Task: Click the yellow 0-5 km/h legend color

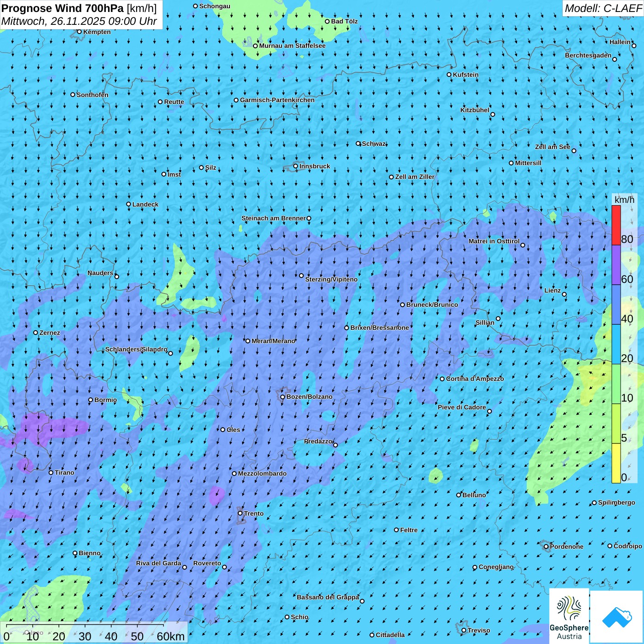Action: 616,463
